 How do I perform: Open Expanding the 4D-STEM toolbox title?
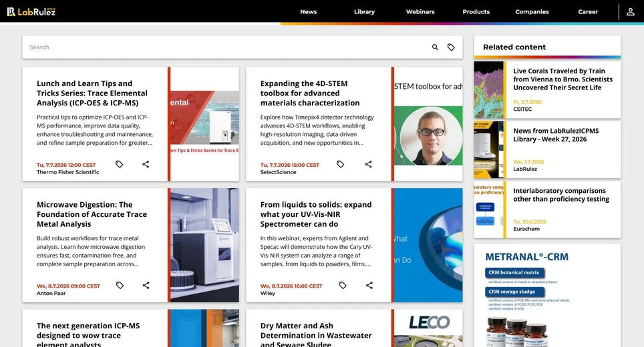click(x=310, y=93)
